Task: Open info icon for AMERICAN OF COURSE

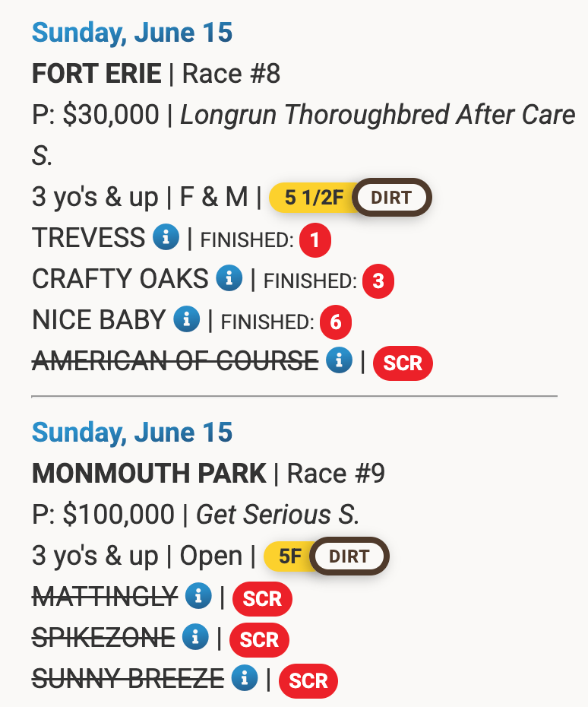Action: 340,360
